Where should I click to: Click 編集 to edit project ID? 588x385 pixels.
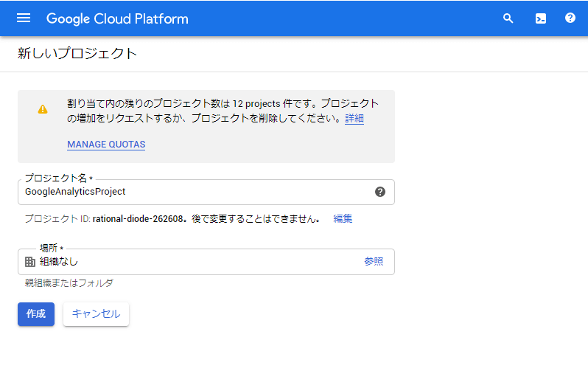[x=343, y=218]
